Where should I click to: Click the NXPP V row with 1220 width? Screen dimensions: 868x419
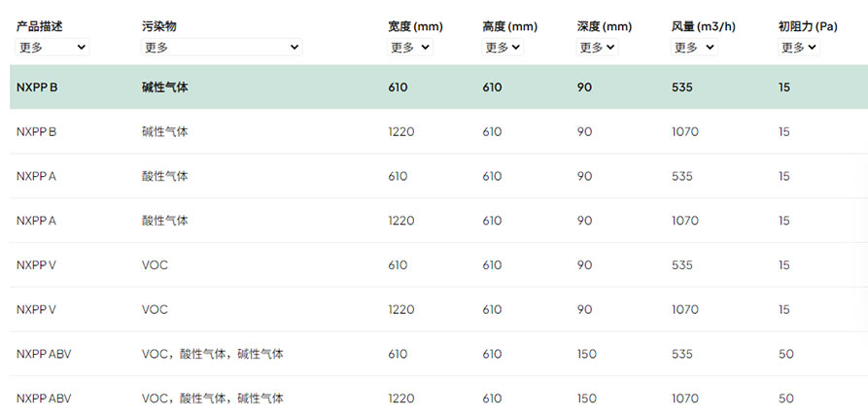point(438,309)
